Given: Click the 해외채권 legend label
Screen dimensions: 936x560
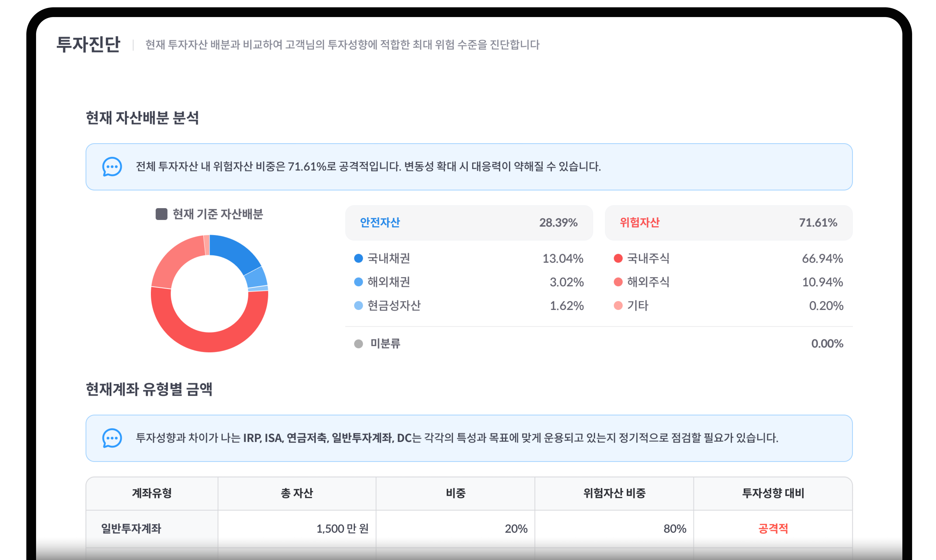Looking at the screenshot, I should coord(389,282).
